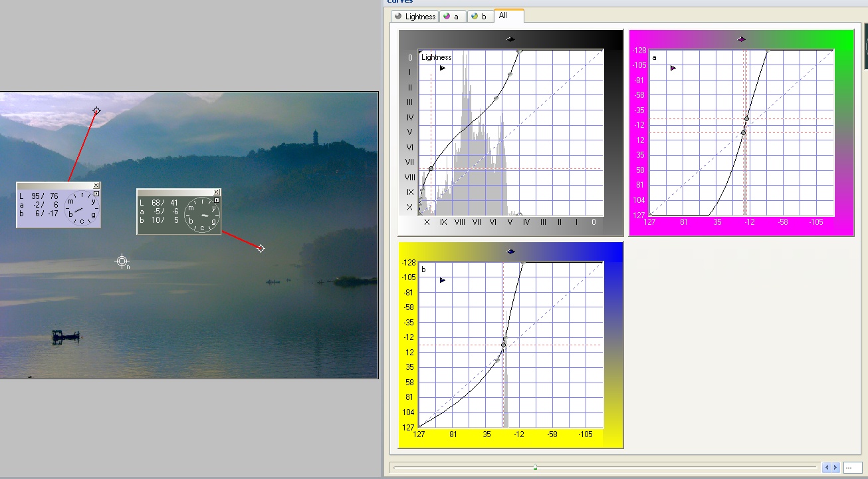This screenshot has height=479, width=868.
Task: Click double-arrow icon above the Lightness curve
Action: coord(510,39)
